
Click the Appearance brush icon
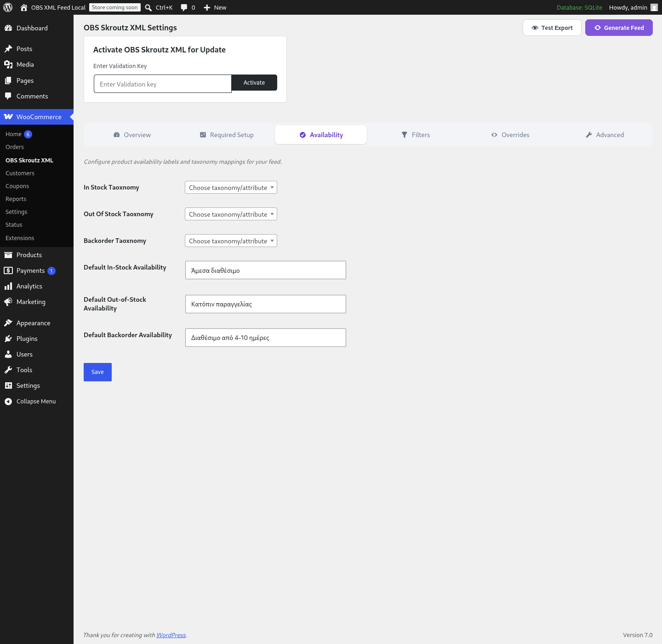pyautogui.click(x=8, y=323)
